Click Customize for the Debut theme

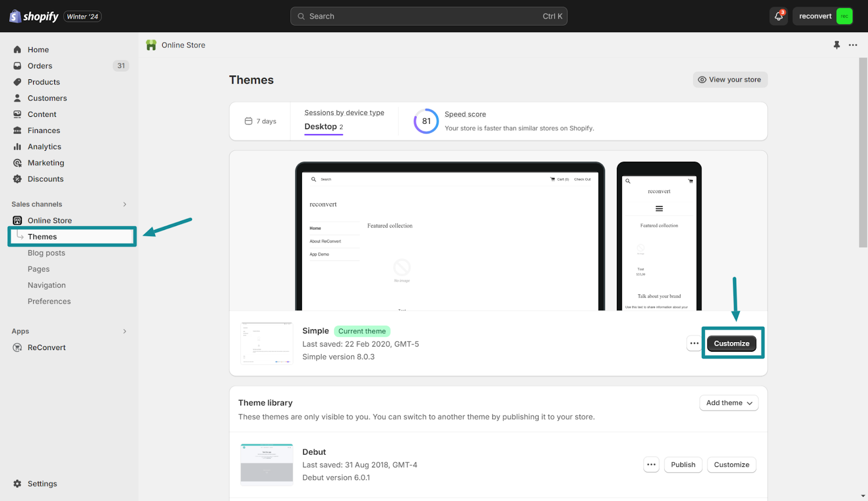pyautogui.click(x=731, y=465)
